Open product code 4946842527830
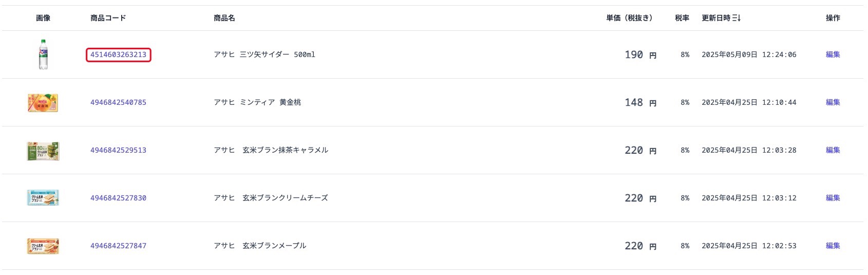The width and height of the screenshot is (868, 275). click(x=118, y=198)
